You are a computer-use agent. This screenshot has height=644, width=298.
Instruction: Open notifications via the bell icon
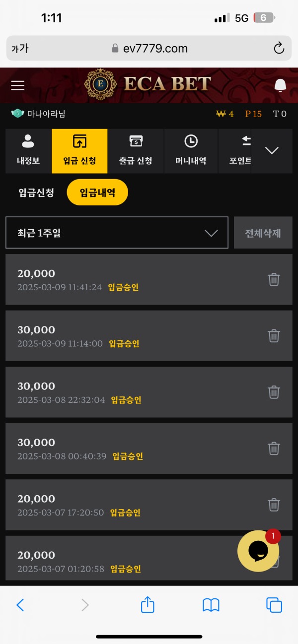pyautogui.click(x=280, y=85)
